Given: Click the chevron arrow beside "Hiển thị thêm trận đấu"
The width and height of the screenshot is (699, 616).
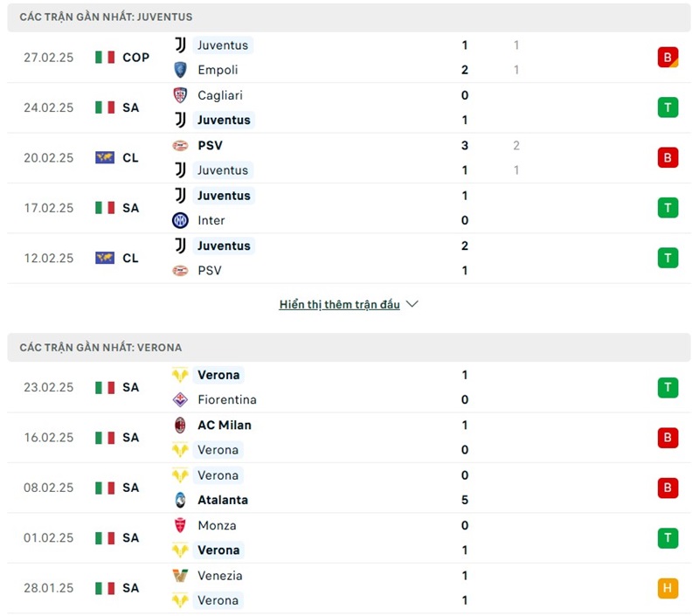Looking at the screenshot, I should [412, 304].
